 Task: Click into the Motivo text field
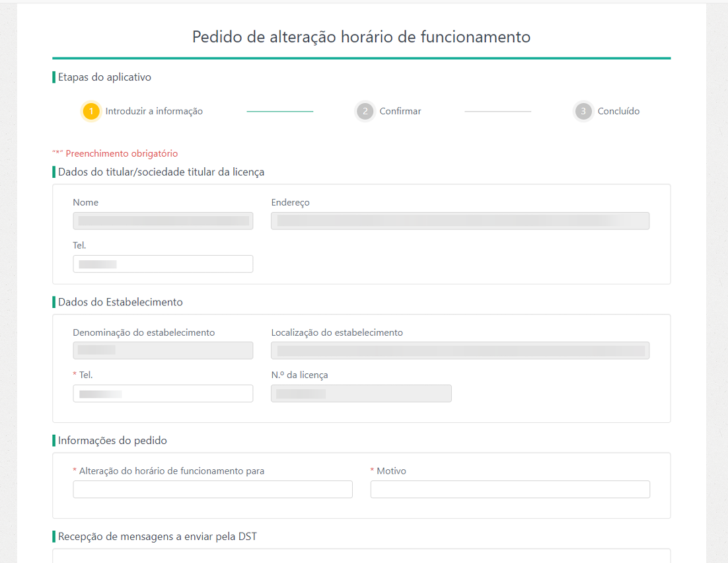(x=510, y=490)
